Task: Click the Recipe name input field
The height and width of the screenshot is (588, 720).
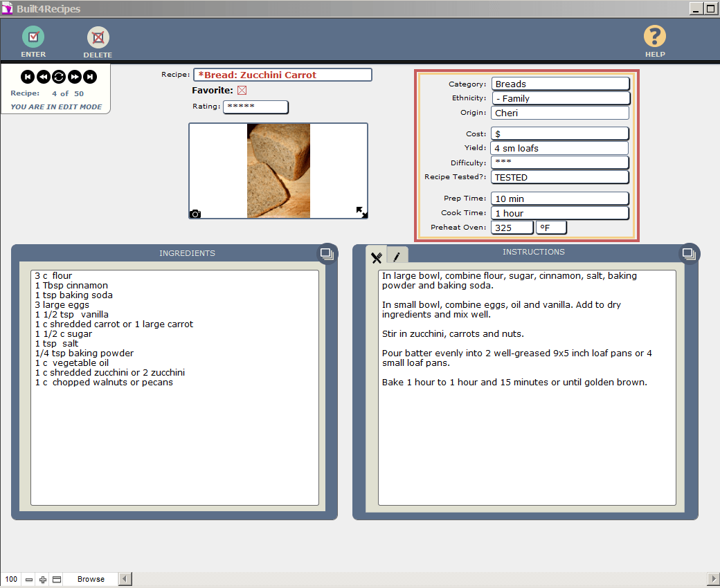Action: pos(283,75)
